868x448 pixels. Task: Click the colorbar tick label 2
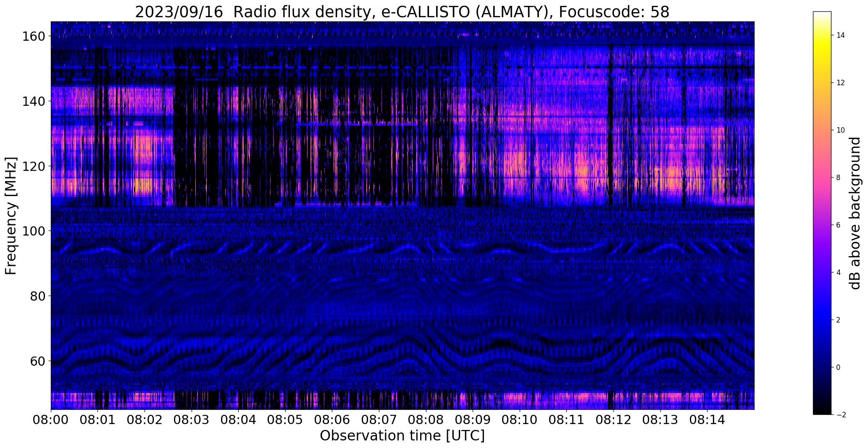click(838, 320)
